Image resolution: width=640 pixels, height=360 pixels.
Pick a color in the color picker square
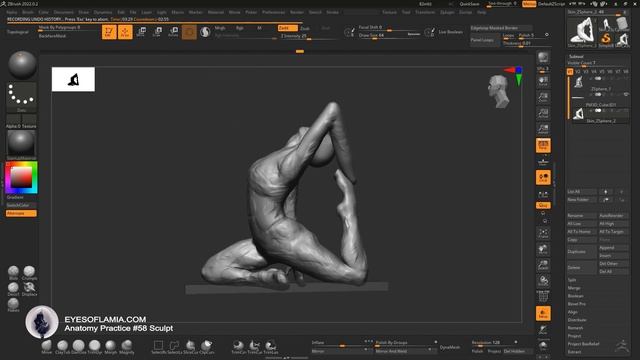tap(21, 177)
